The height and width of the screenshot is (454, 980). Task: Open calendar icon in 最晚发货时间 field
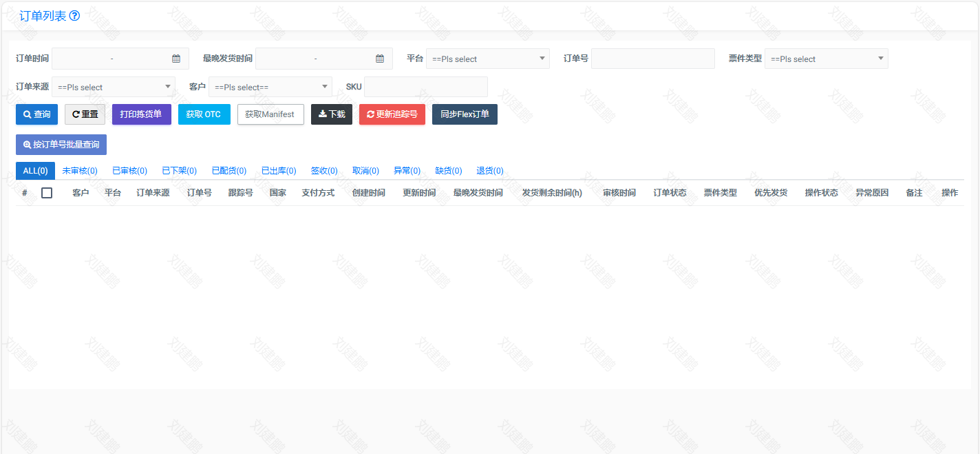point(380,59)
